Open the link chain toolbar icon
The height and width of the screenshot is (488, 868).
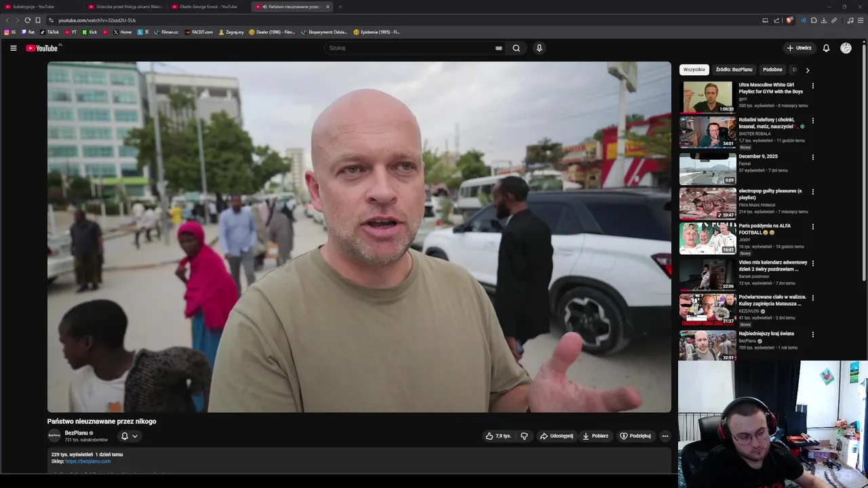tap(834, 20)
